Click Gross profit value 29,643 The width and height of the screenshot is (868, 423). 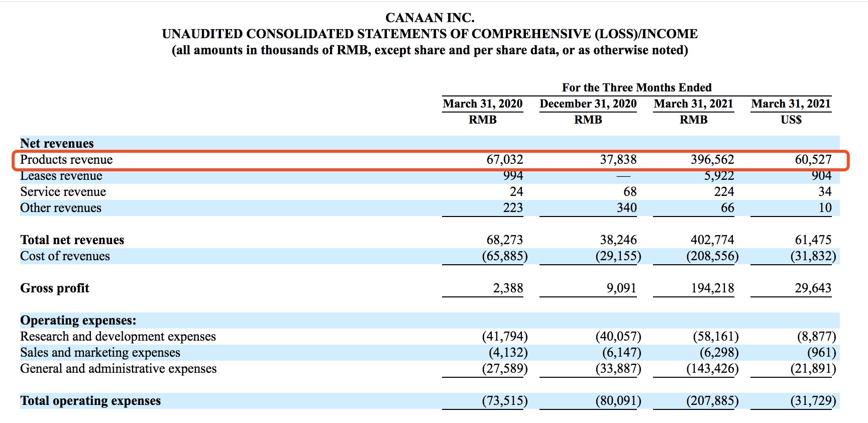click(x=813, y=288)
